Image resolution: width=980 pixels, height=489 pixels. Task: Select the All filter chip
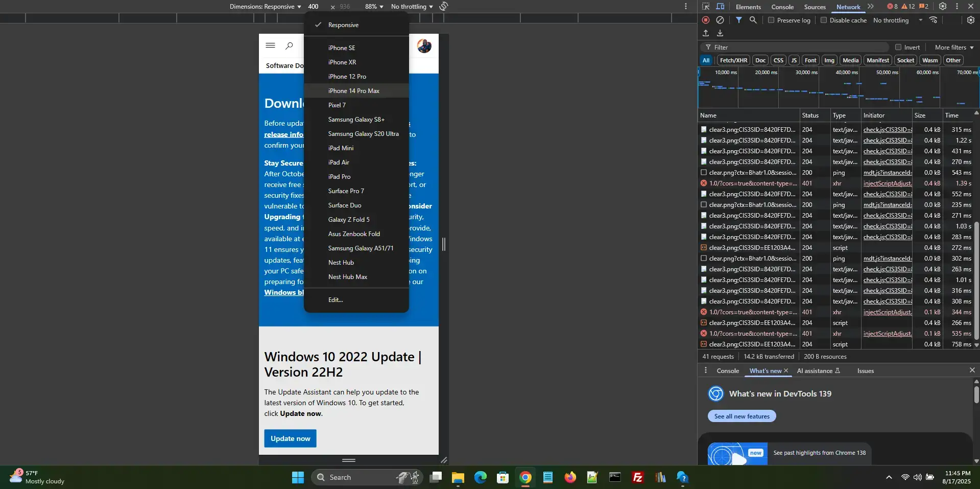pos(706,60)
